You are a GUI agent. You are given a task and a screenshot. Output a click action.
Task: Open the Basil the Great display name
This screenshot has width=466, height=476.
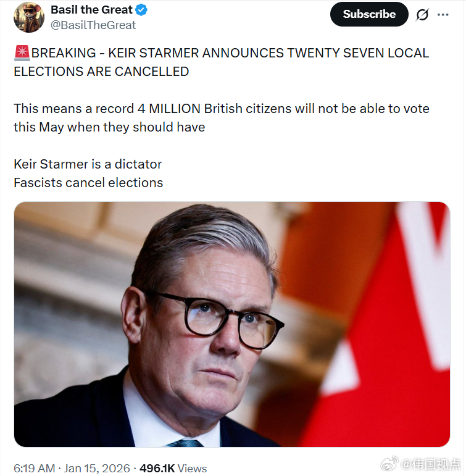(91, 10)
